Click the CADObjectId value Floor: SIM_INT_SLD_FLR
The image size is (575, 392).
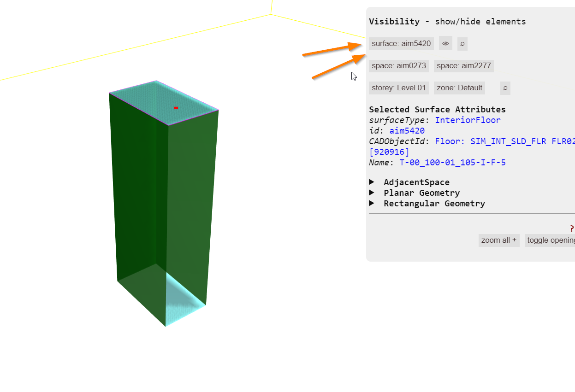click(x=505, y=141)
